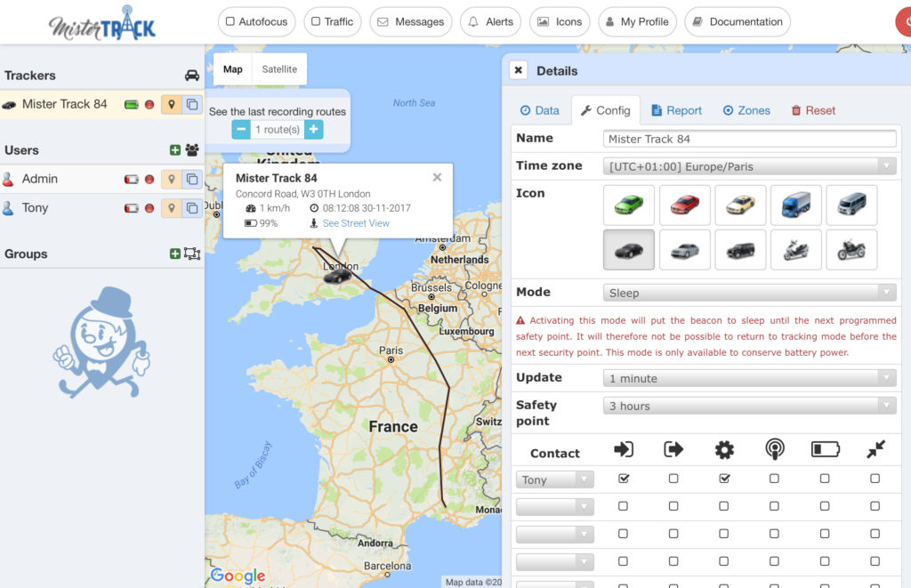
Task: Select the green car icon
Action: coord(629,205)
